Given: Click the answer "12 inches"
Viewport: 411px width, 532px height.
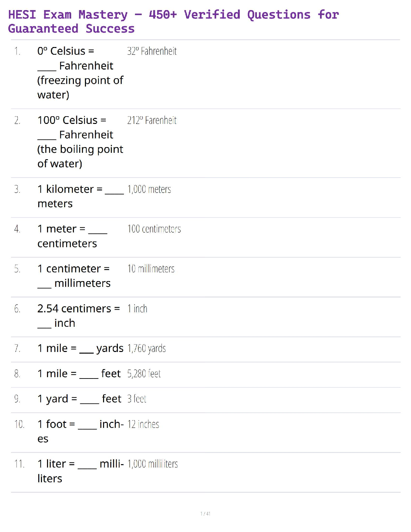Looking at the screenshot, I should click(143, 424).
